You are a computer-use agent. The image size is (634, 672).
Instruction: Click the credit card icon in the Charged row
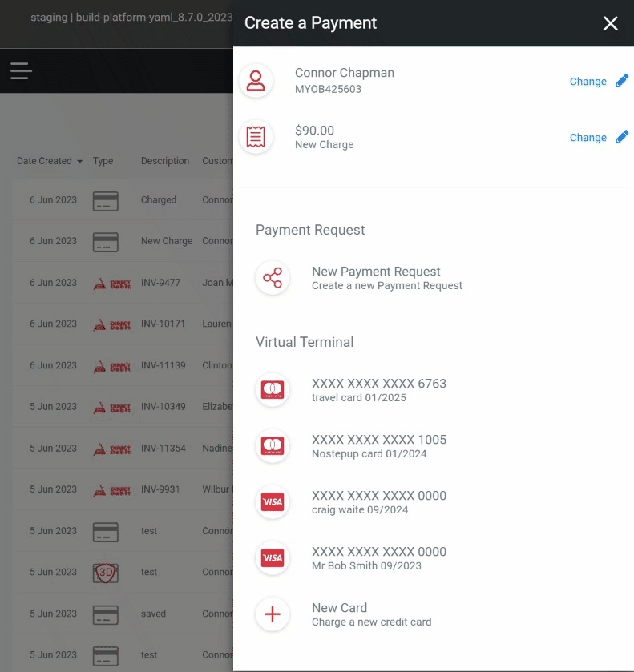106,201
